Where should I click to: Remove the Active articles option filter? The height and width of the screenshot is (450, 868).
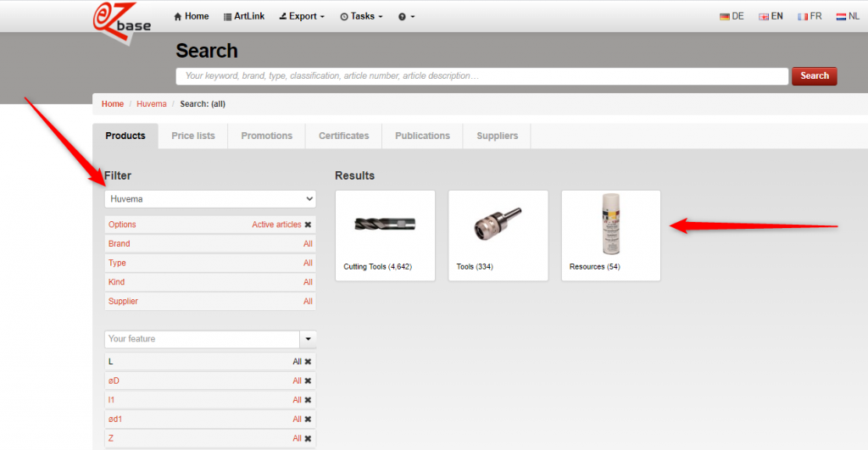point(309,225)
